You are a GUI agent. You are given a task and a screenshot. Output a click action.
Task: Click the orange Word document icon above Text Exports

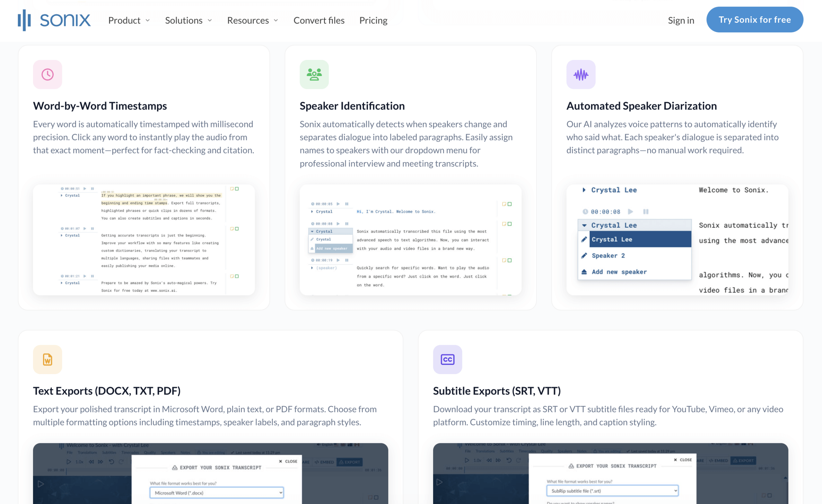coord(48,359)
